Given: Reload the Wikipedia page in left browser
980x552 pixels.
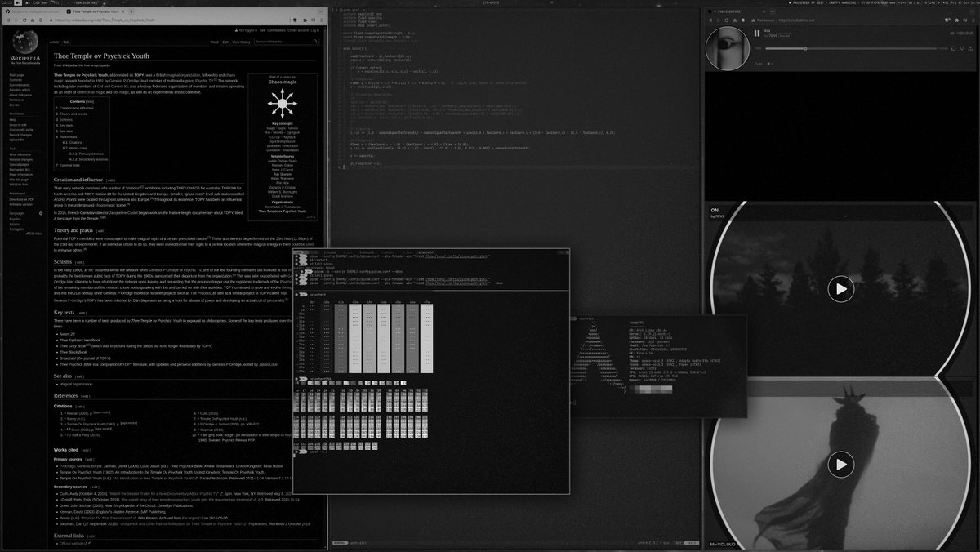Looking at the screenshot, I should [x=24, y=20].
